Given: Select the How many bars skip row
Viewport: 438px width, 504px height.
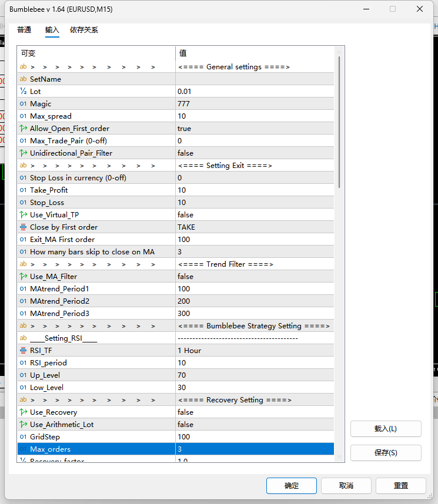Looking at the screenshot, I should (x=176, y=251).
